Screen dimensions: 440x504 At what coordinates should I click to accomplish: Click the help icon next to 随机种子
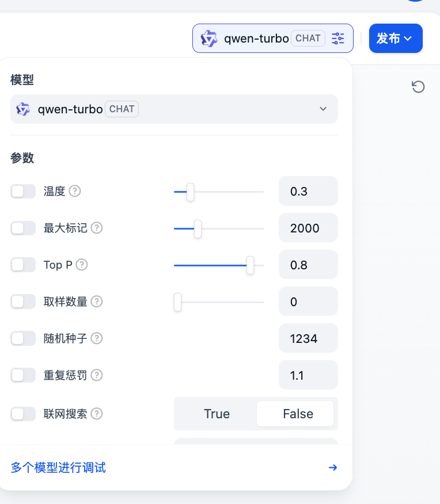[97, 338]
